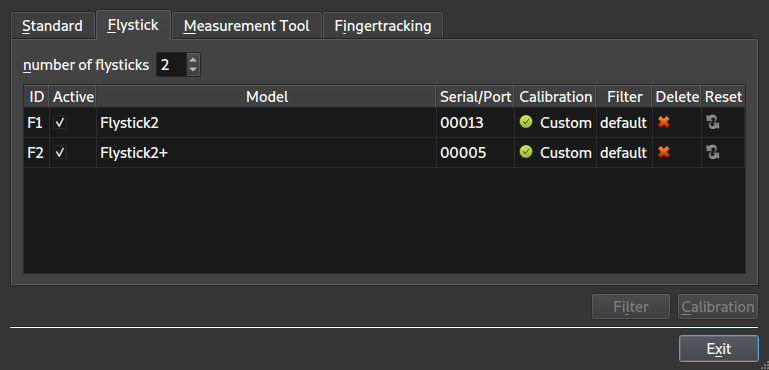Screen dimensions: 769x370
Task: Increase the number of flysticks
Action: (193, 59)
